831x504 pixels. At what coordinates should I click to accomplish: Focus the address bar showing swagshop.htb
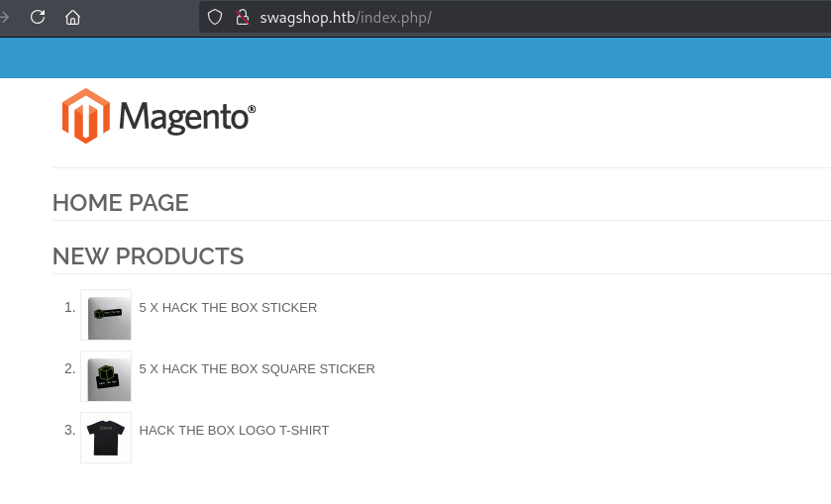[x=515, y=18]
